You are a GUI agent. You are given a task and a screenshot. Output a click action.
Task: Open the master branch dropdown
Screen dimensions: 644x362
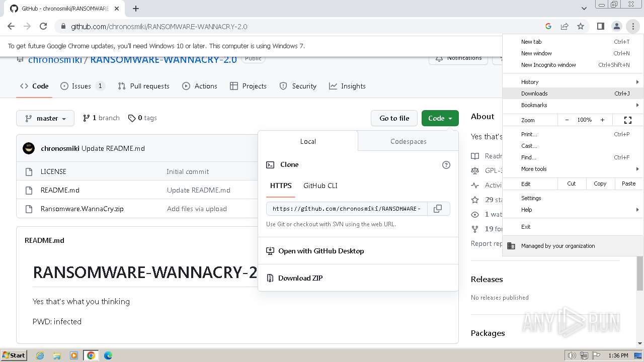click(x=45, y=118)
